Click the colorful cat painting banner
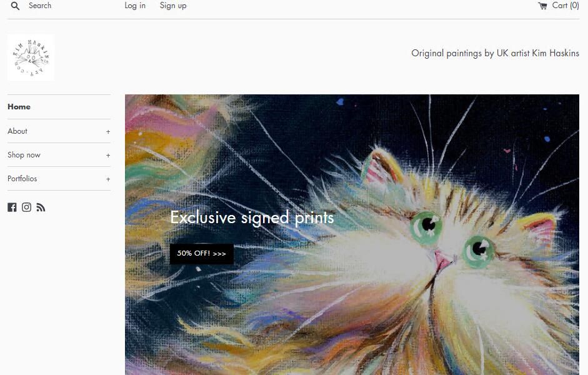Screen dimensions: 588x375 (352, 235)
